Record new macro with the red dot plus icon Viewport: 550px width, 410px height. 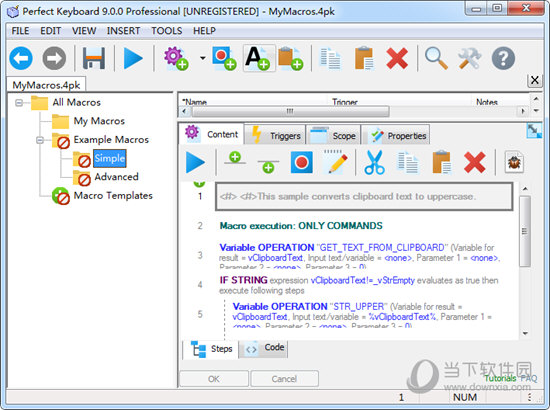[224, 59]
